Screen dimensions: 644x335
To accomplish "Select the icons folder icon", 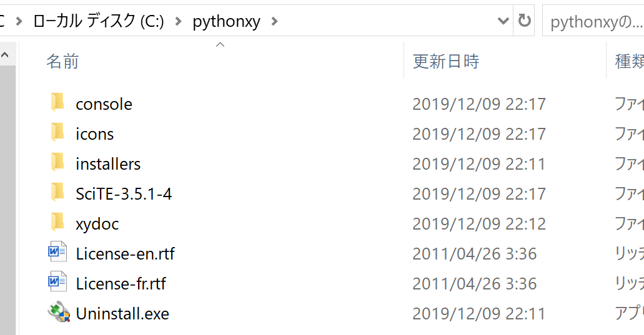I will (x=57, y=132).
